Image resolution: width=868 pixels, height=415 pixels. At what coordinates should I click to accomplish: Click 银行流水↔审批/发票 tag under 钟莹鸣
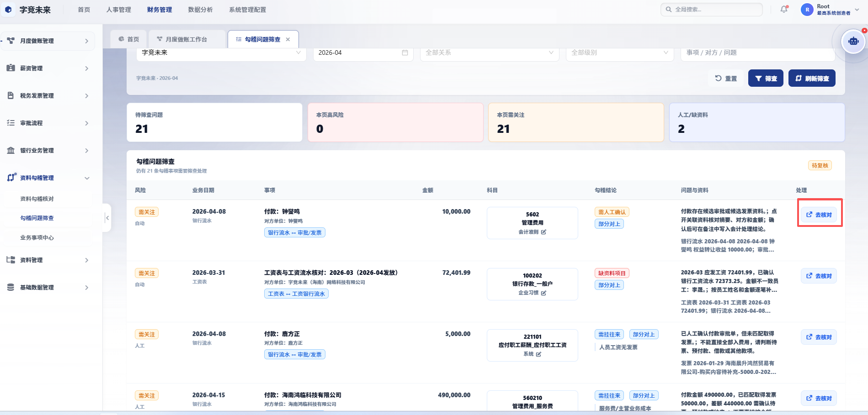click(295, 232)
